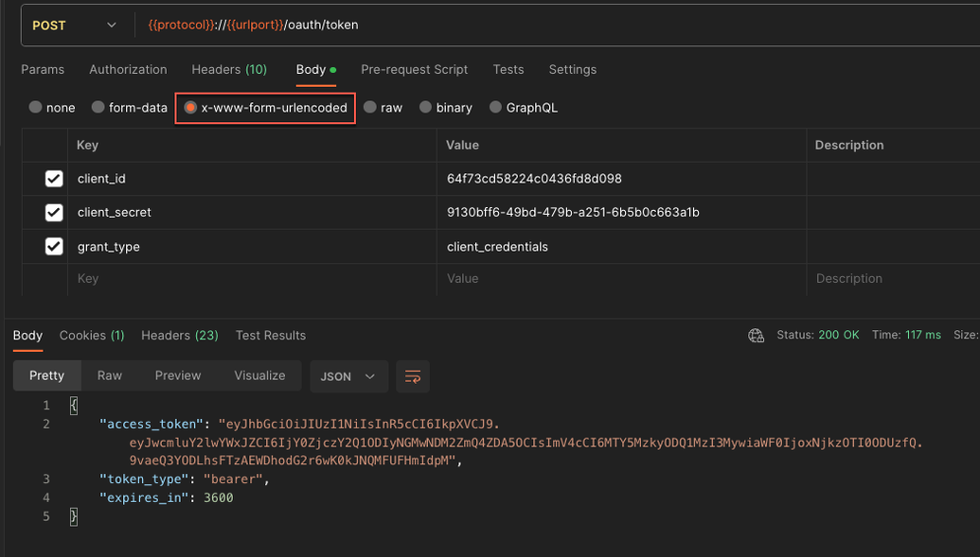Click the 3600 value in response

pyautogui.click(x=218, y=498)
